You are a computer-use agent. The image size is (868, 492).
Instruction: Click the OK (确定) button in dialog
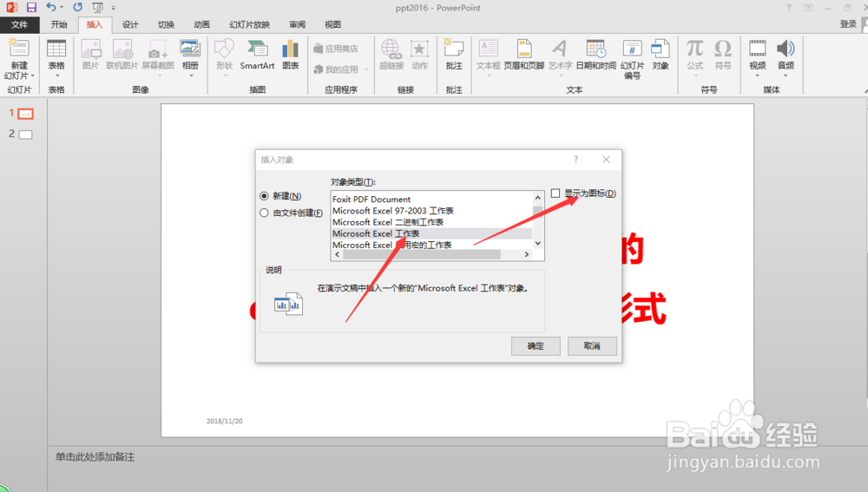click(x=536, y=346)
